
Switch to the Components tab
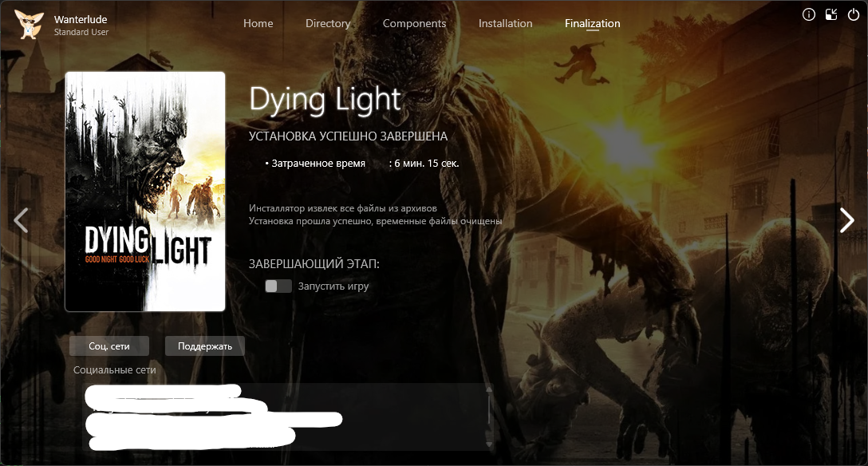click(x=414, y=23)
